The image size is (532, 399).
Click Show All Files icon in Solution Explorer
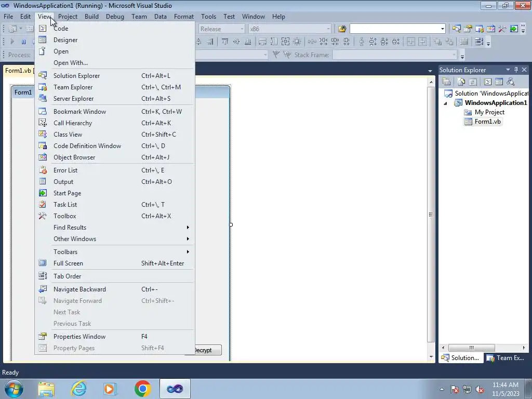click(461, 82)
